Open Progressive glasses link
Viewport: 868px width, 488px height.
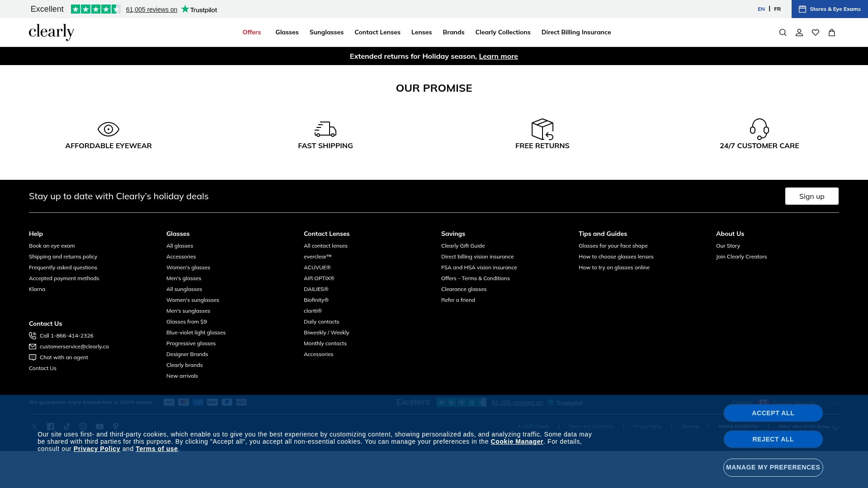[191, 343]
